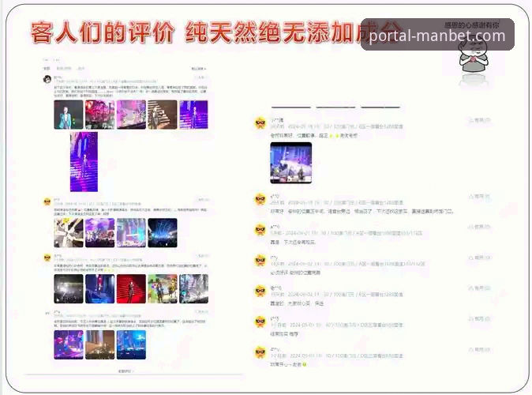Open pink stage photo in first review
This screenshot has width=532, height=395.
pos(131,115)
